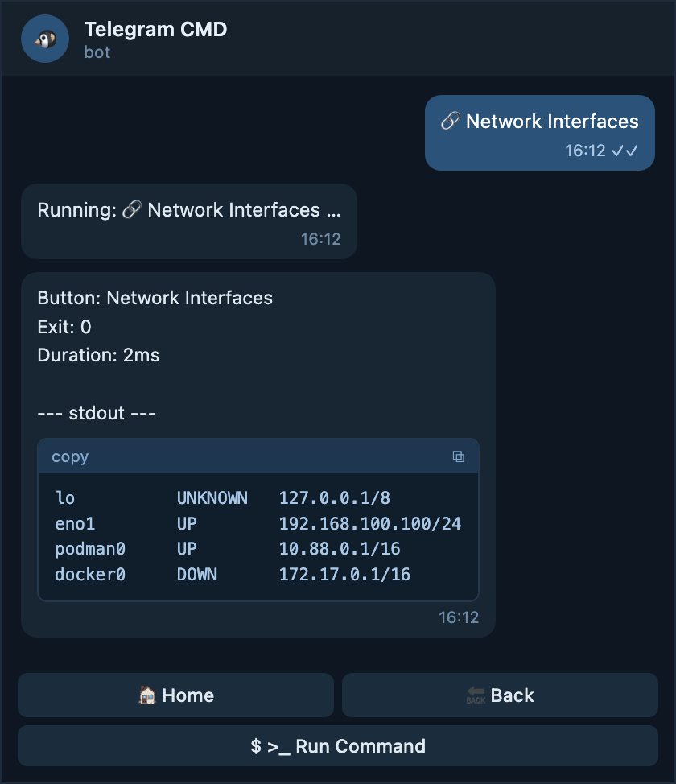
Task: Open the Telegram CMD bot avatar
Action: coord(45,39)
